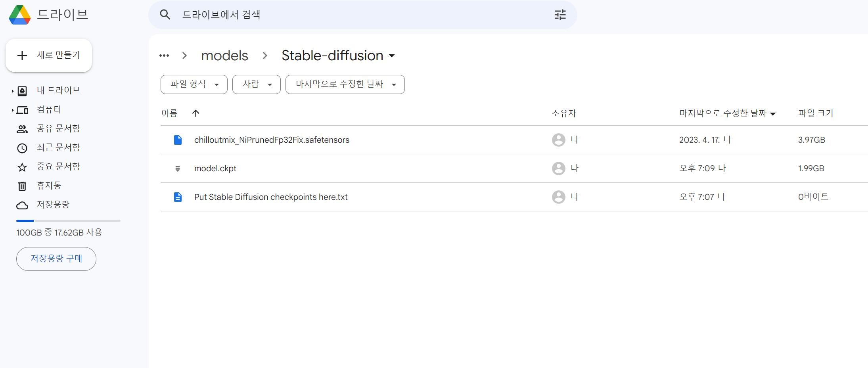Image resolution: width=868 pixels, height=368 pixels.
Task: Open 중요 문서함 in sidebar
Action: [58, 167]
